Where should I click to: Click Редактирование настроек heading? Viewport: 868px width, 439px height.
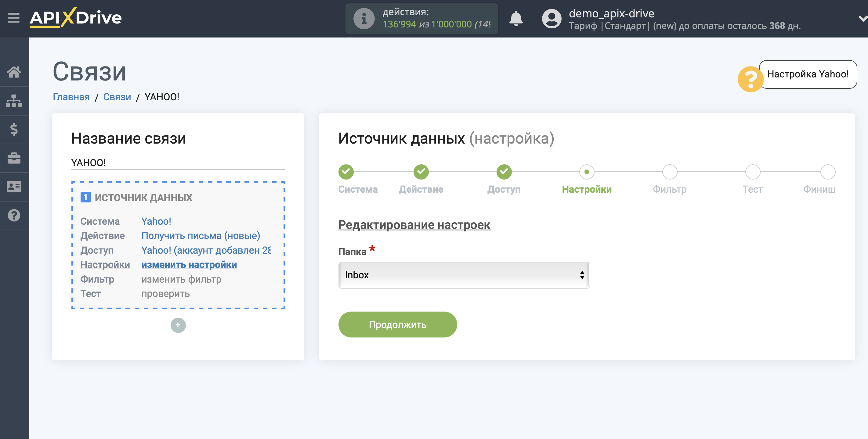414,225
